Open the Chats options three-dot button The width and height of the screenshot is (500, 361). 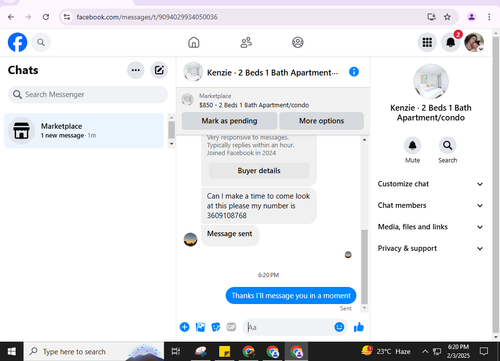click(136, 70)
